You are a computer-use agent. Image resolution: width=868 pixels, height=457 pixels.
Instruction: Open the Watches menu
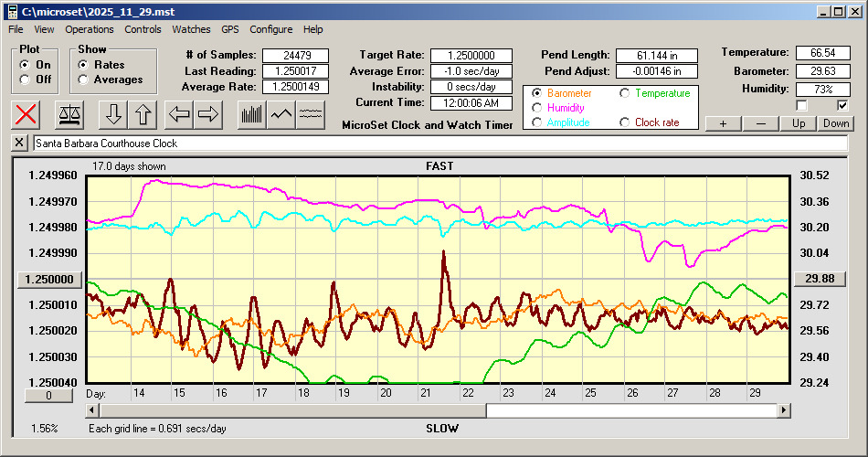191,29
